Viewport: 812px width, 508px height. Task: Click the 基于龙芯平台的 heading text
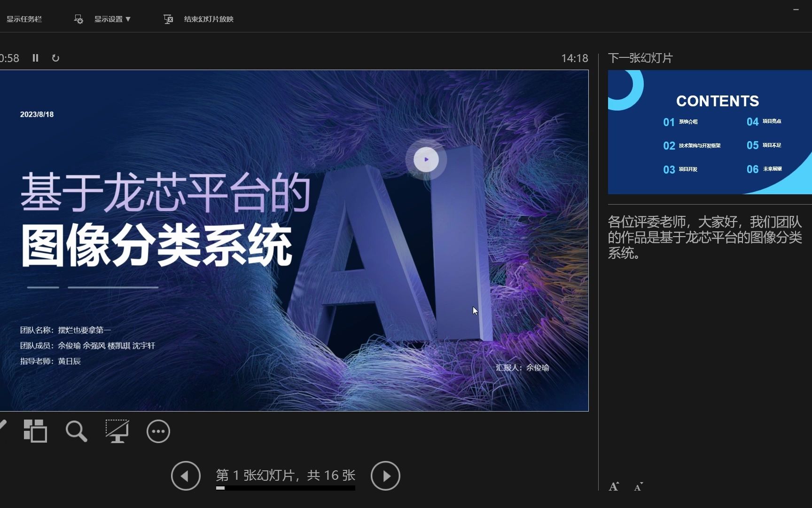(x=165, y=192)
